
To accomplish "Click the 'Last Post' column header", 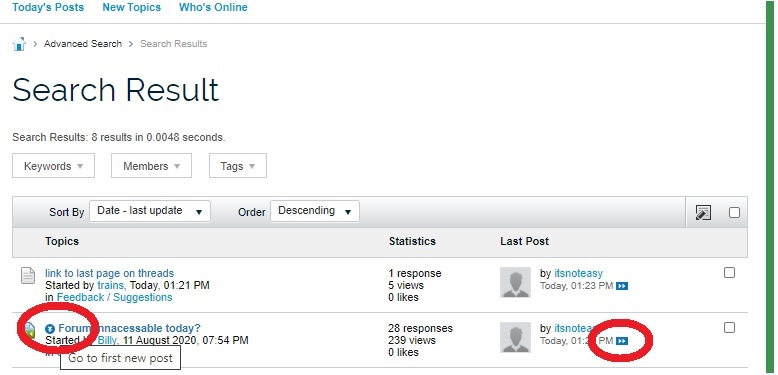I will coord(524,241).
